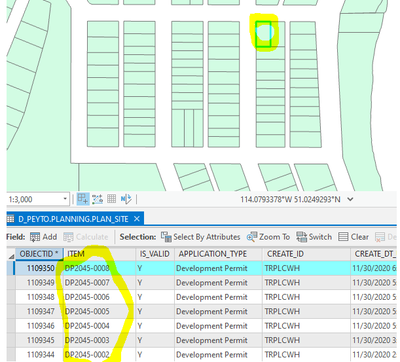This screenshot has height=362, width=400.
Task: Open Select By Attributes tool
Action: pyautogui.click(x=200, y=237)
